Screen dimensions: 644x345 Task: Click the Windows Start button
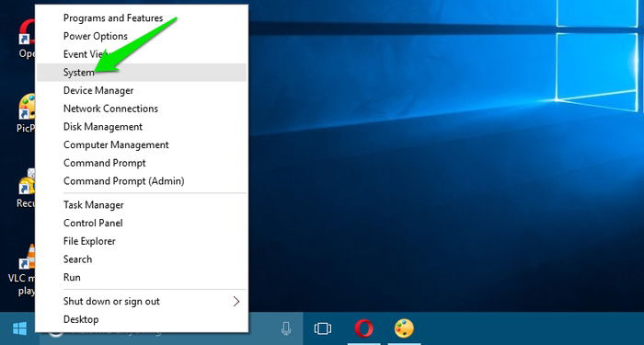point(19,328)
